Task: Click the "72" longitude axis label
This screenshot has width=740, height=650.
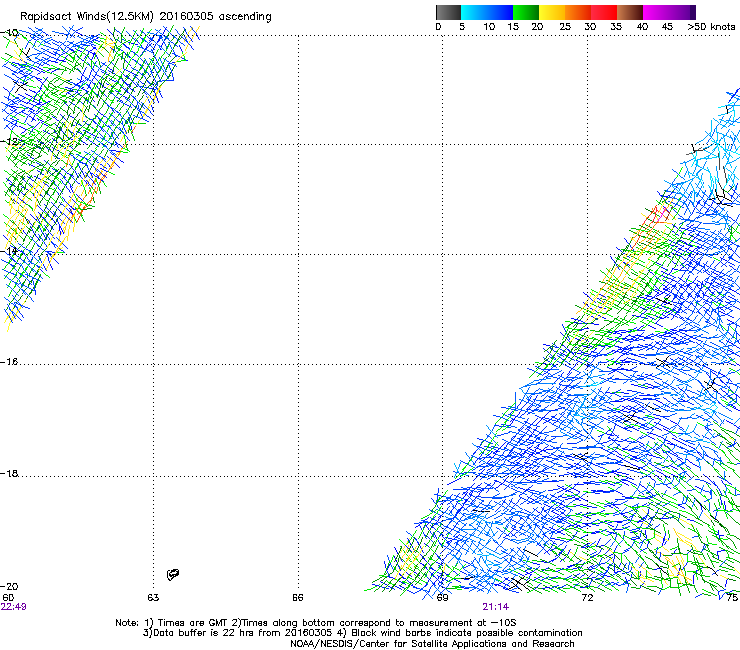Action: click(x=587, y=598)
